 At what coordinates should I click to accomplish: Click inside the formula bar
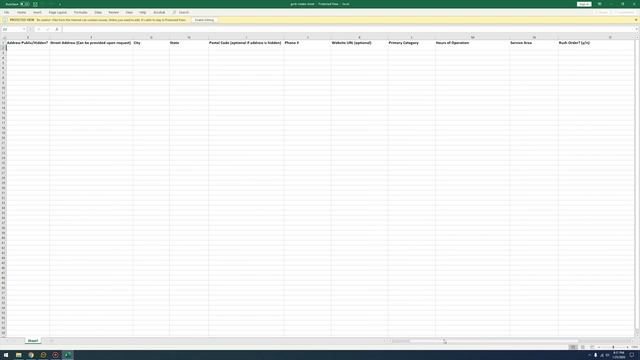[347, 29]
